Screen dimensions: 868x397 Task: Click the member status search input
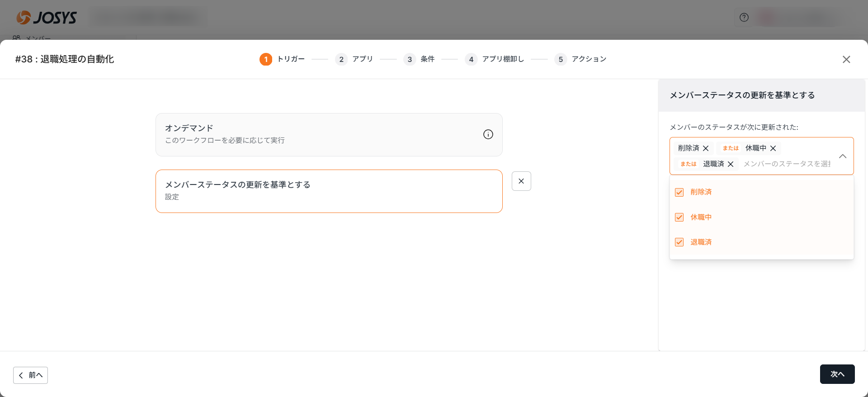(x=787, y=164)
